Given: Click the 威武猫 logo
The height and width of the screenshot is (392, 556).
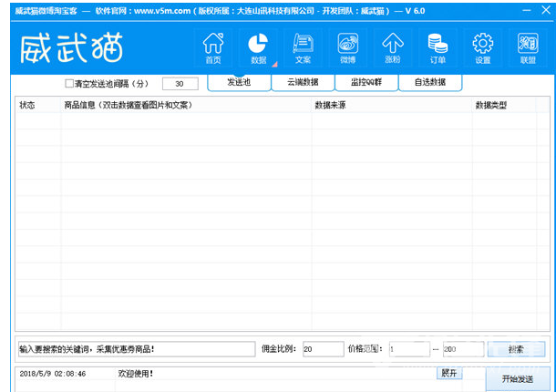Looking at the screenshot, I should 71,48.
